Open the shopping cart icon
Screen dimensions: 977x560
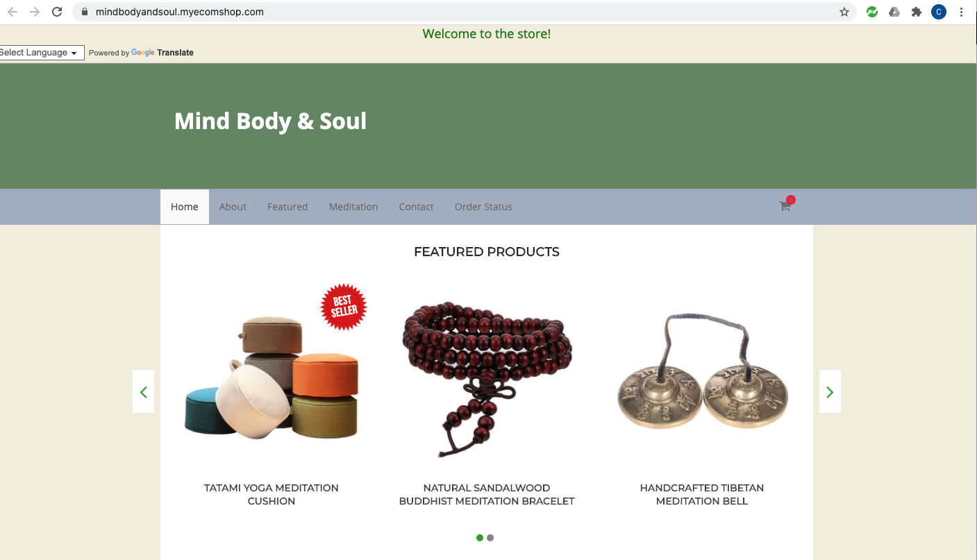pos(785,205)
